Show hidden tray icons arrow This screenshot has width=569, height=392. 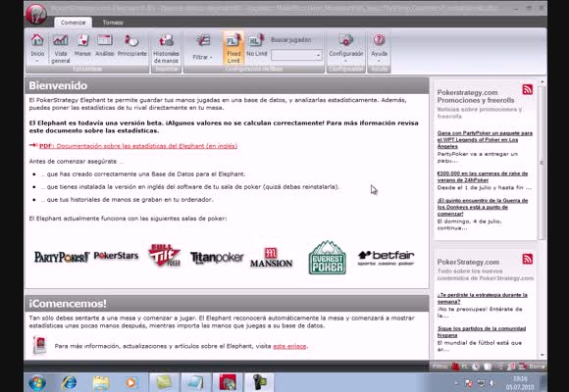(456, 383)
